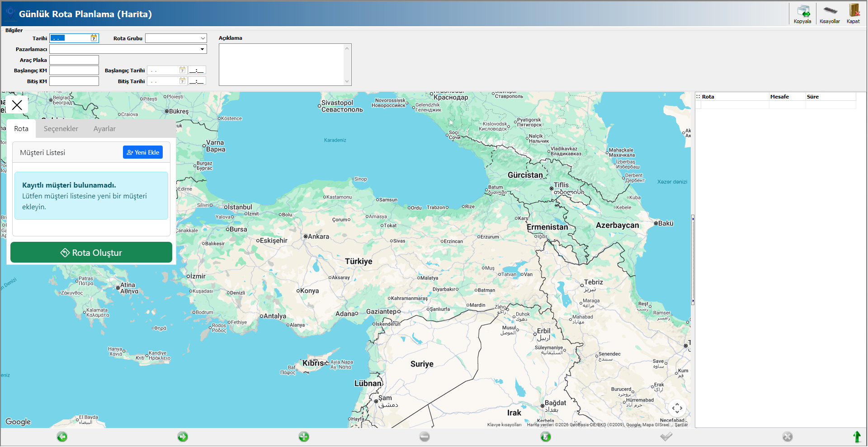Screen dimensions: 868x447
Task: Expand the Rota Grubu dropdown
Action: click(x=203, y=38)
